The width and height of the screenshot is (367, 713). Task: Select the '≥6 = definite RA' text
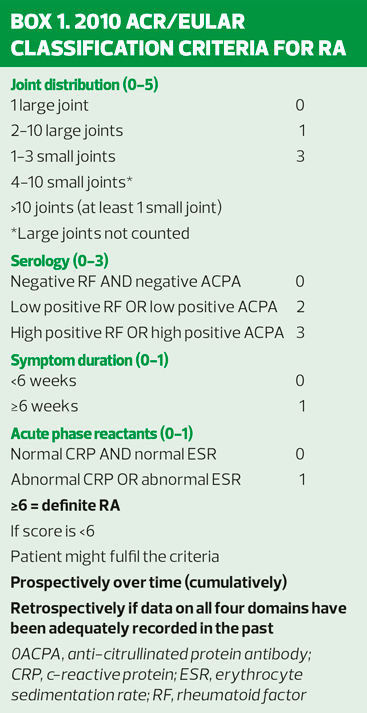[x=65, y=506]
